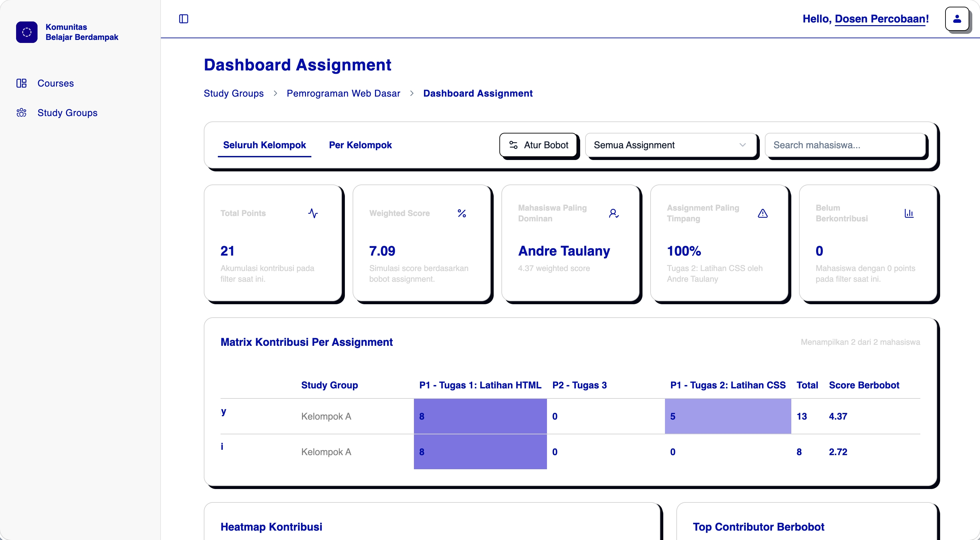The width and height of the screenshot is (980, 540).
Task: Click the Andre Taulany card name
Action: pyautogui.click(x=564, y=251)
